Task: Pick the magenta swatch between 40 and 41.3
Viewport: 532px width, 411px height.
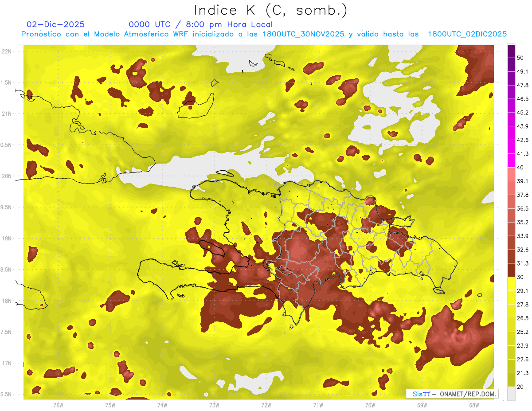Action: [x=511, y=160]
